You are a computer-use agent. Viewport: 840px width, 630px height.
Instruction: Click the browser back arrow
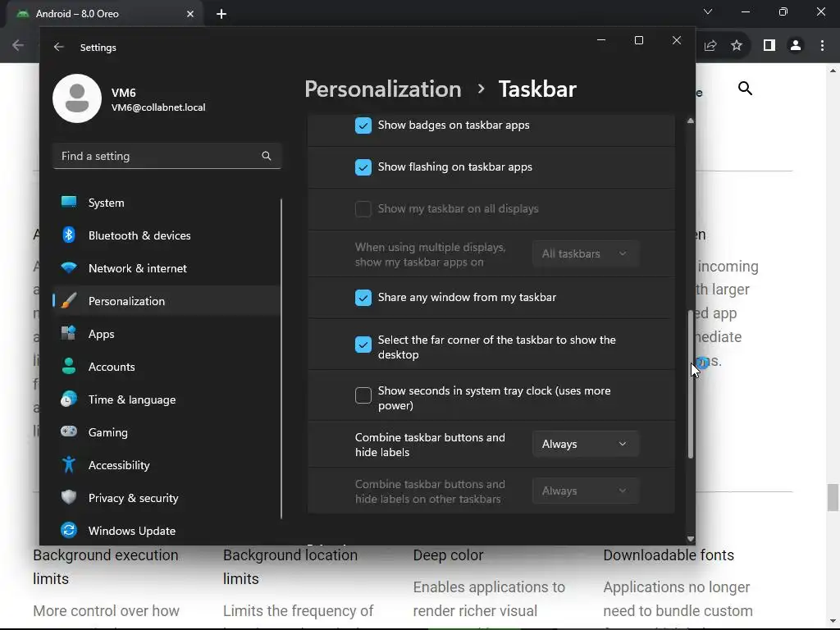tap(18, 46)
